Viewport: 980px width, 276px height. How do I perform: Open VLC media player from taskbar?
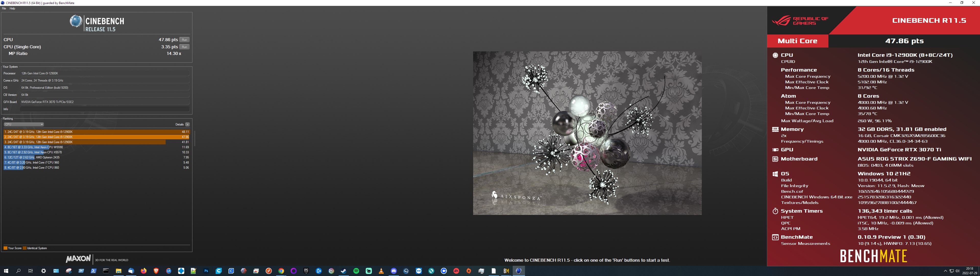pos(381,271)
